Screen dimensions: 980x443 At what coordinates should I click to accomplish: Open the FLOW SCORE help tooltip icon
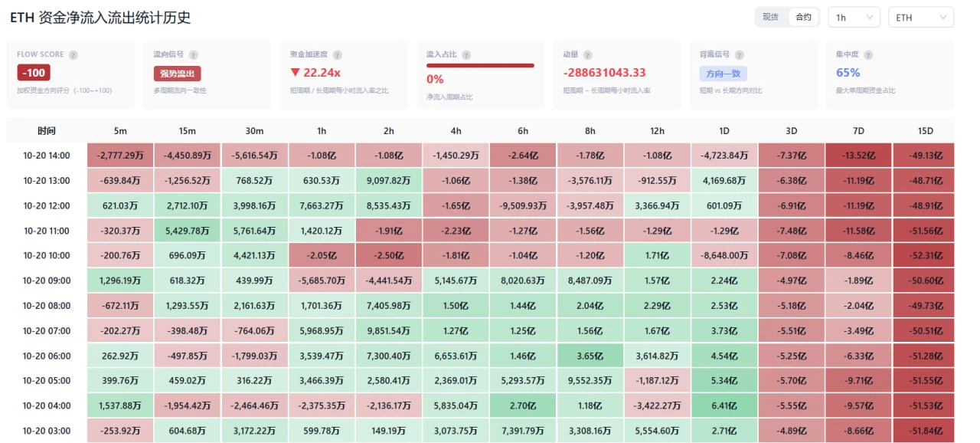(73, 55)
